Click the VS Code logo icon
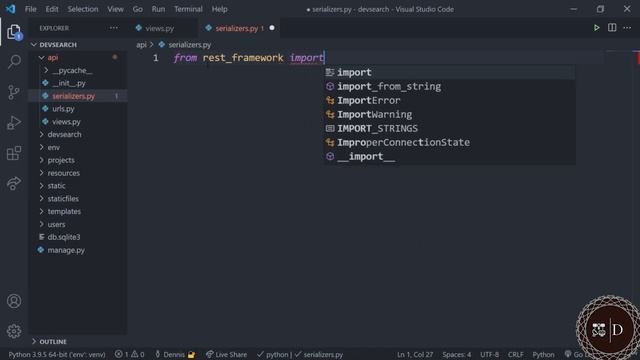 11,9
